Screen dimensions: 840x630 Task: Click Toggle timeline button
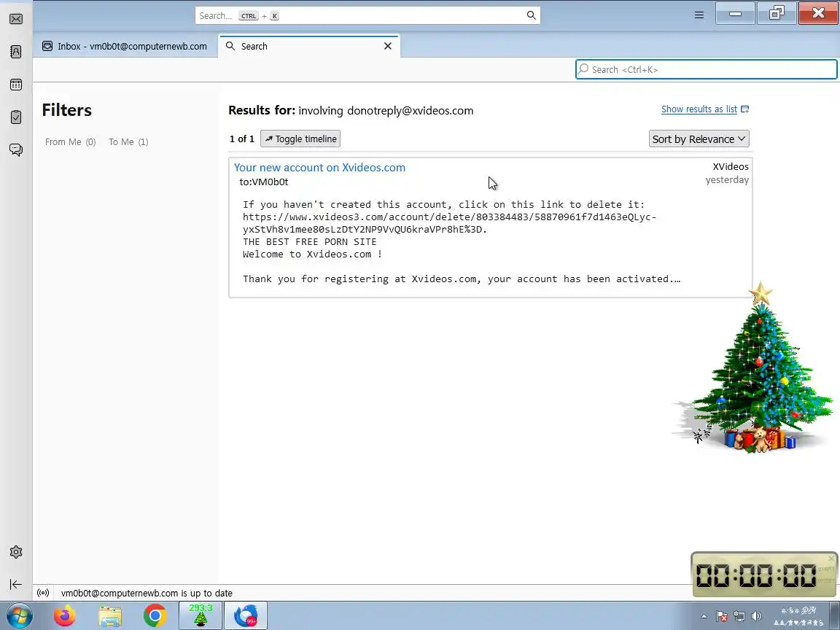point(300,139)
